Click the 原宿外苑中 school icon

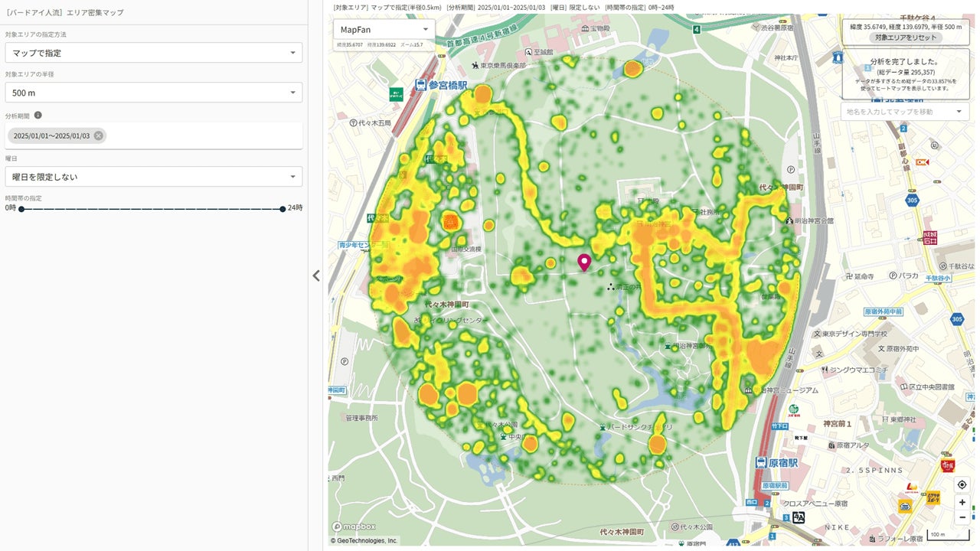(x=881, y=349)
